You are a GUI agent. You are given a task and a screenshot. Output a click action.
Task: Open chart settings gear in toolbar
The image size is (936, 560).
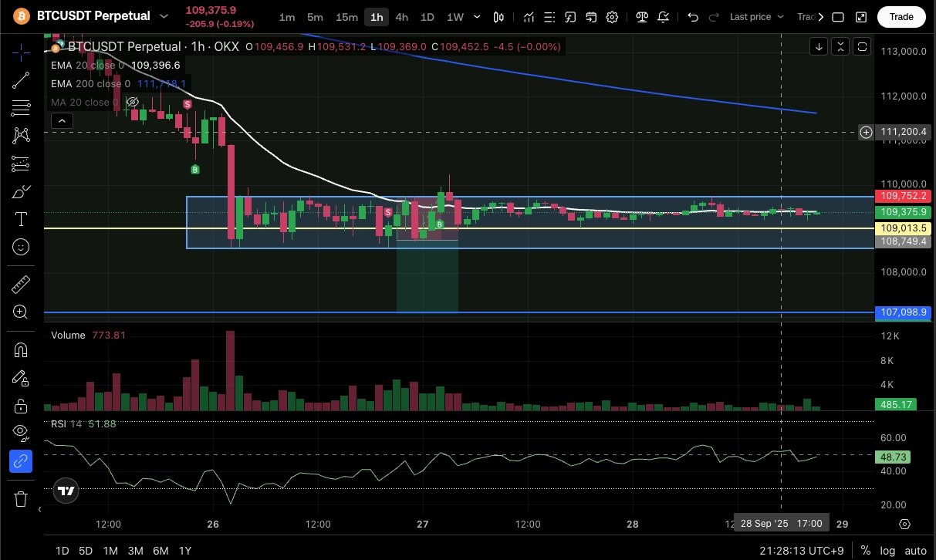pyautogui.click(x=612, y=17)
